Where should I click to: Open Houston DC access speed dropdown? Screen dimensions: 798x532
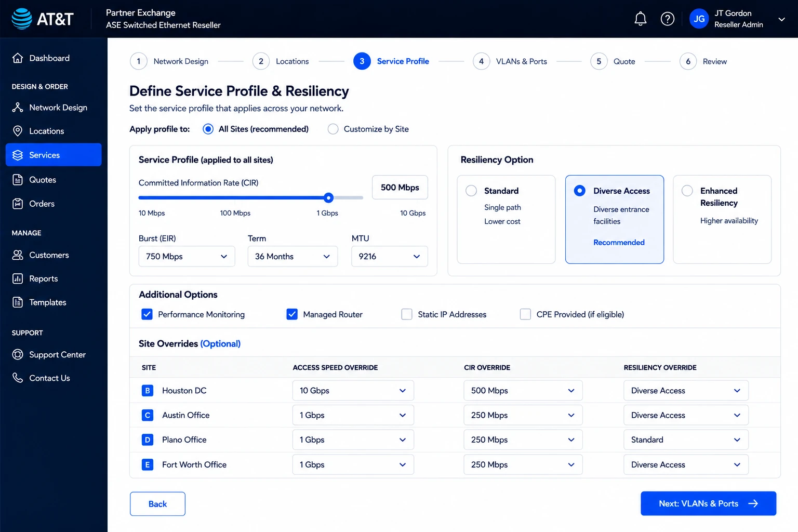(x=353, y=391)
